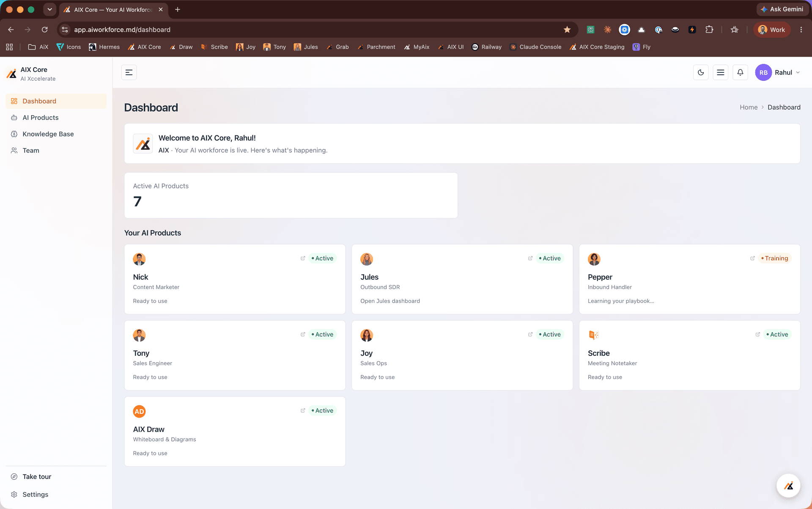Go to AI Products in sidebar
This screenshot has width=812, height=509.
(x=56, y=118)
